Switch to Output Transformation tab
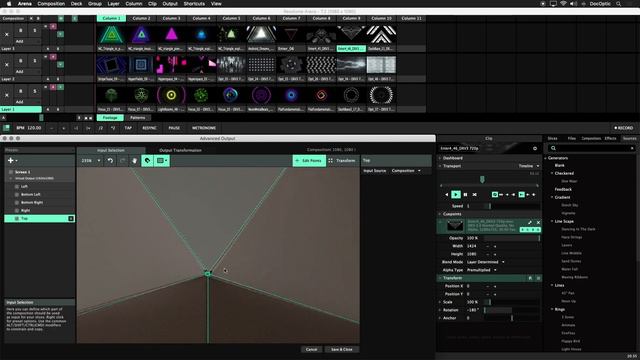This screenshot has height=360, width=640. coord(180,150)
